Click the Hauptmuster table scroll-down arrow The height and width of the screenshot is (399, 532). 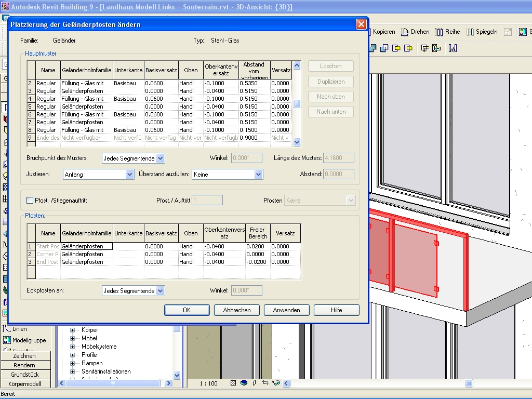click(x=297, y=142)
